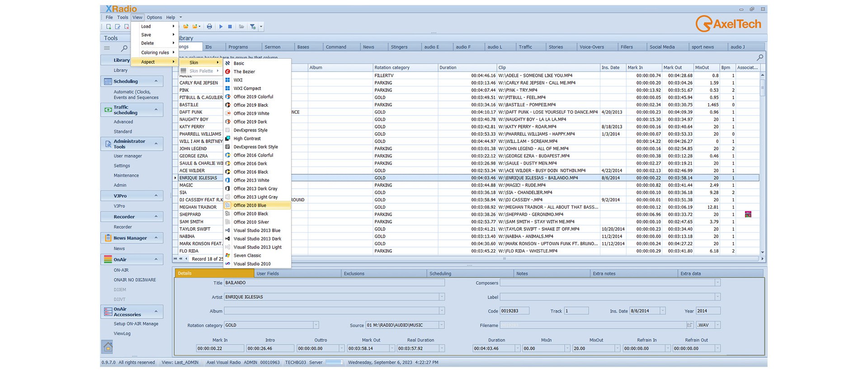This screenshot has width=868, height=372.
Task: Click the search magnifier above the grid
Action: point(760,57)
